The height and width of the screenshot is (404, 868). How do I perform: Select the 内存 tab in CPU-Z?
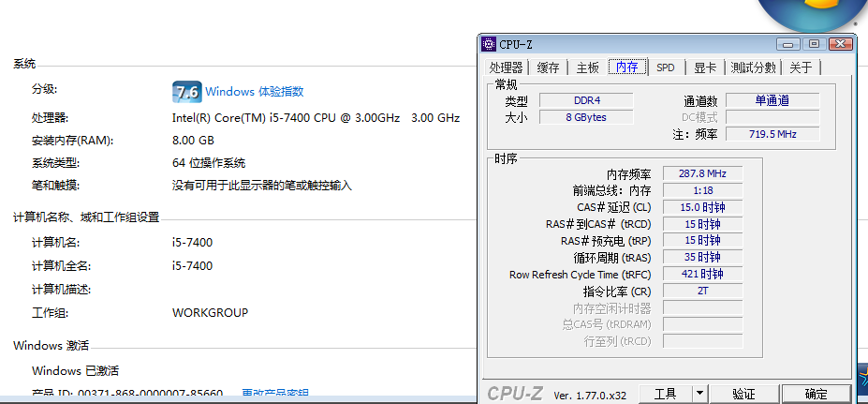(x=627, y=67)
